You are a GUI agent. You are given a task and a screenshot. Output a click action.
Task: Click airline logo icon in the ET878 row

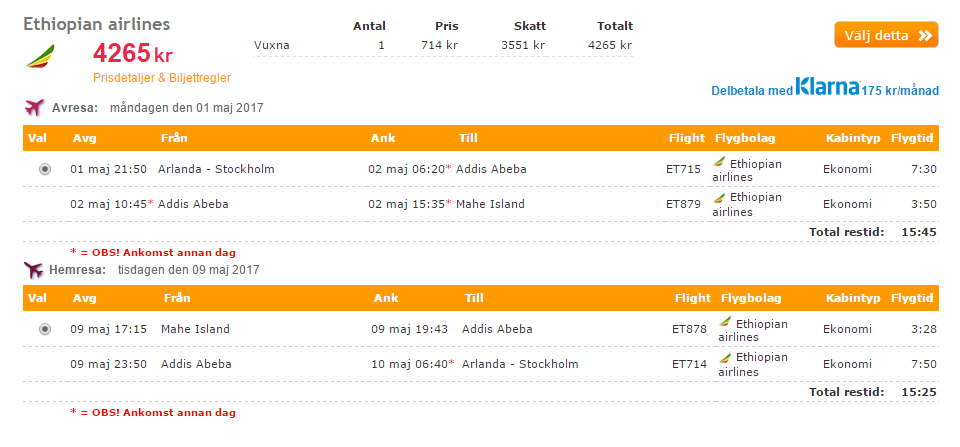click(726, 321)
